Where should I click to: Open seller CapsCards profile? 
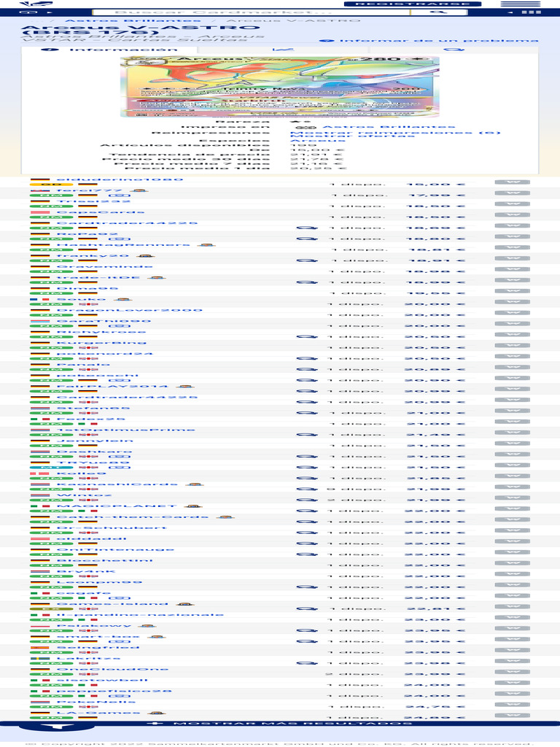(100, 212)
